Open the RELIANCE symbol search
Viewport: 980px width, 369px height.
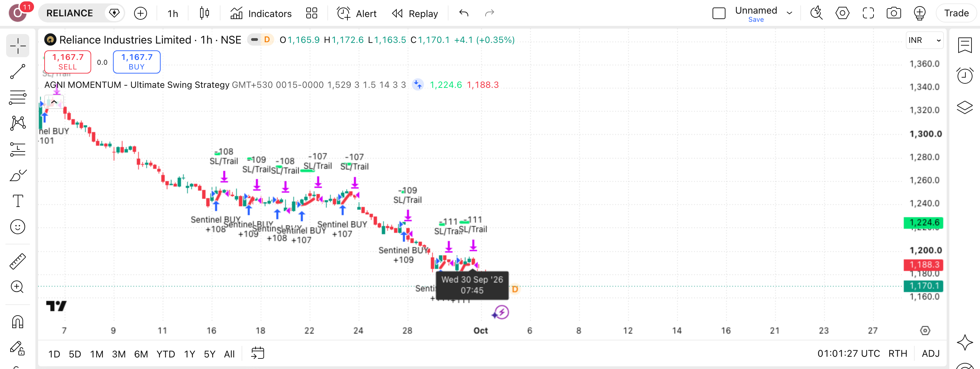pyautogui.click(x=70, y=13)
